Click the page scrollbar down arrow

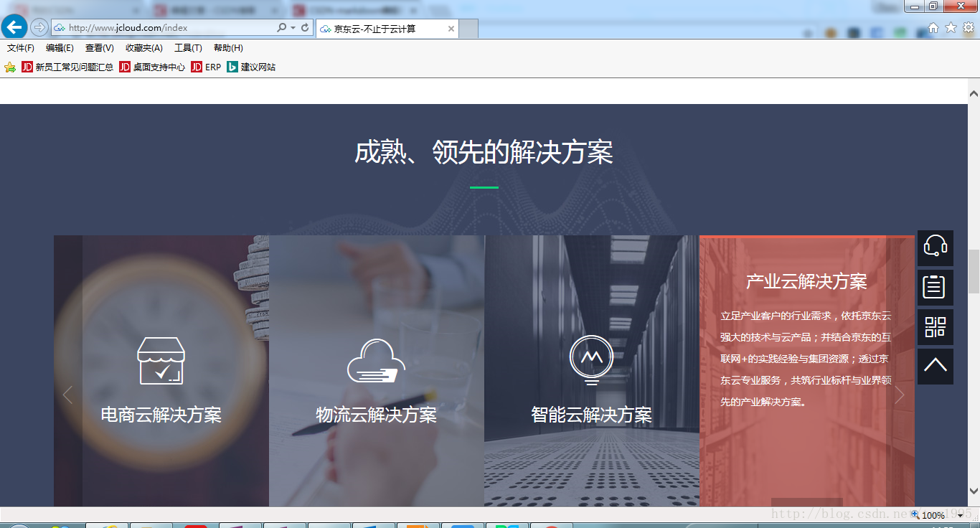click(974, 491)
